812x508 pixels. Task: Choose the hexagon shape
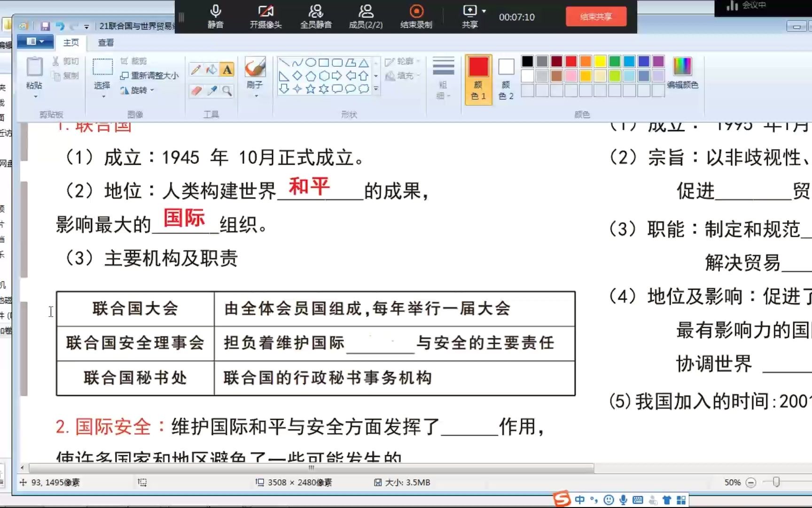click(x=324, y=76)
